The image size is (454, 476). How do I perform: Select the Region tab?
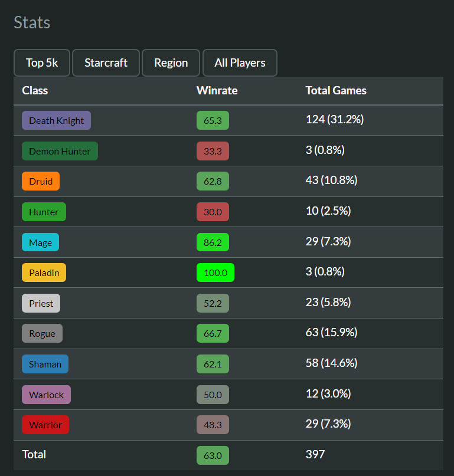(171, 63)
